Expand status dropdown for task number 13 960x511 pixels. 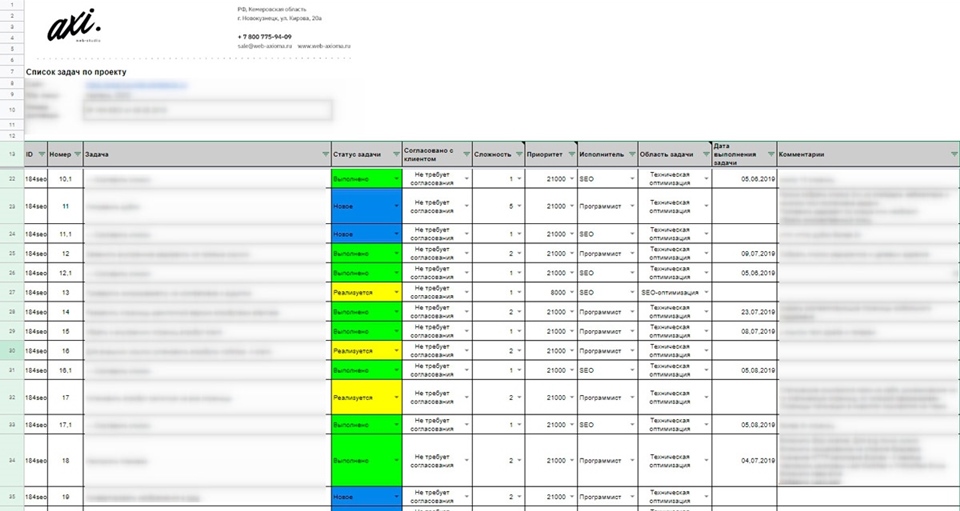[x=396, y=291]
